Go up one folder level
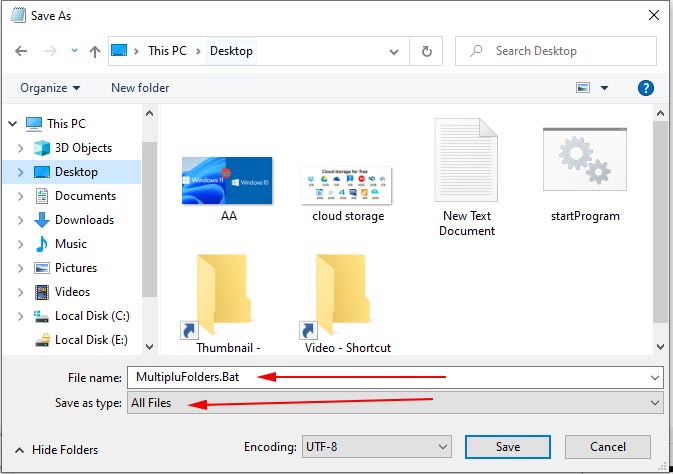The width and height of the screenshot is (673, 474). 95,51
